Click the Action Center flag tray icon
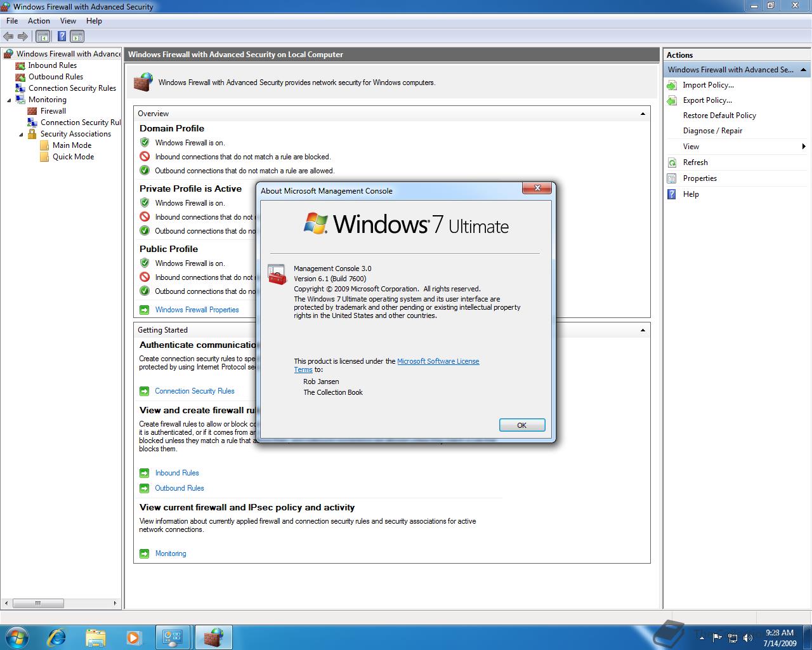The width and height of the screenshot is (812, 650). 717,637
